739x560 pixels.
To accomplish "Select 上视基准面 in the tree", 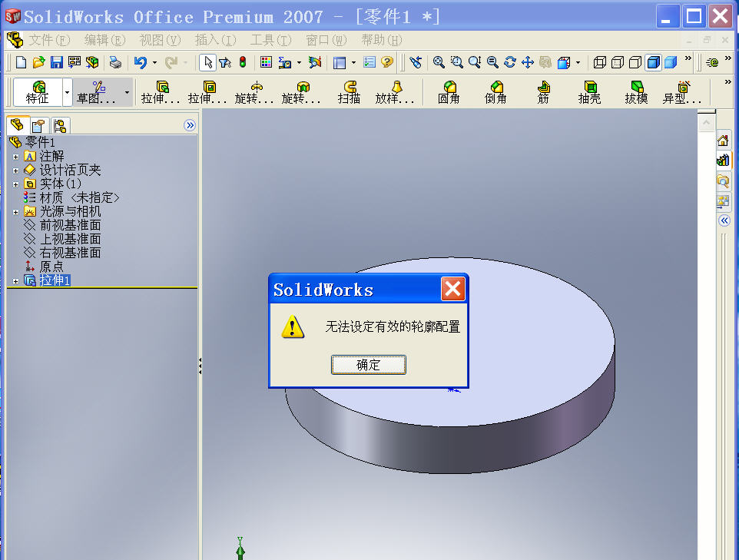I will tap(70, 239).
